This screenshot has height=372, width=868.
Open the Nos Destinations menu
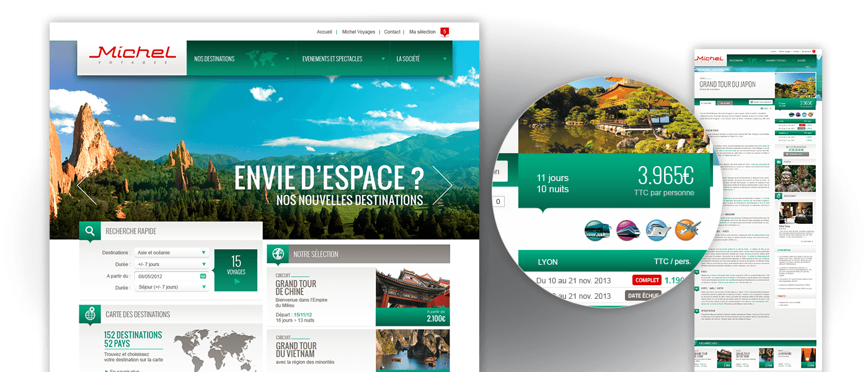241,60
